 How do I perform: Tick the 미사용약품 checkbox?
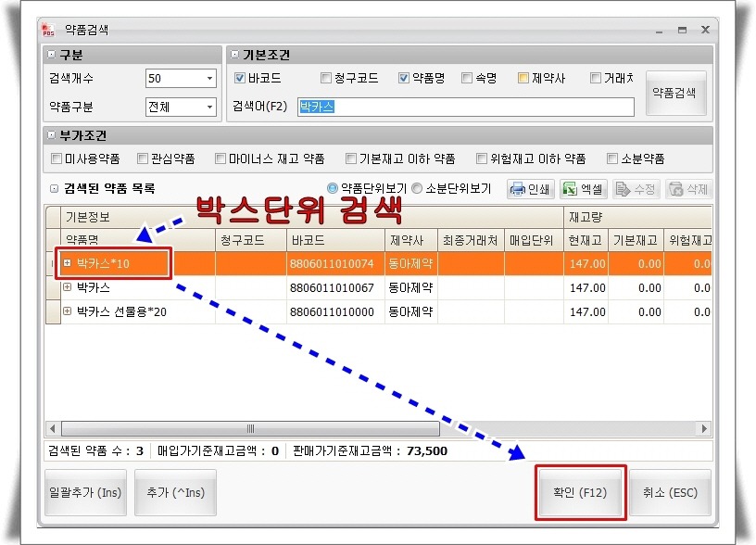57,158
